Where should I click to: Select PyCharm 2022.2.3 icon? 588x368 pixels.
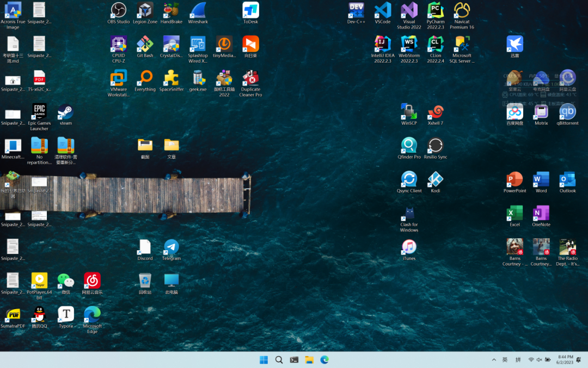tap(436, 16)
